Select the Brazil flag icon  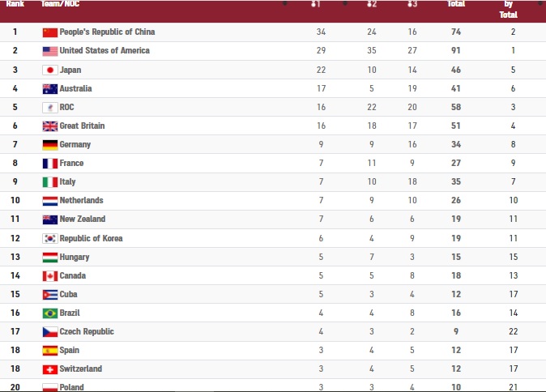49,313
